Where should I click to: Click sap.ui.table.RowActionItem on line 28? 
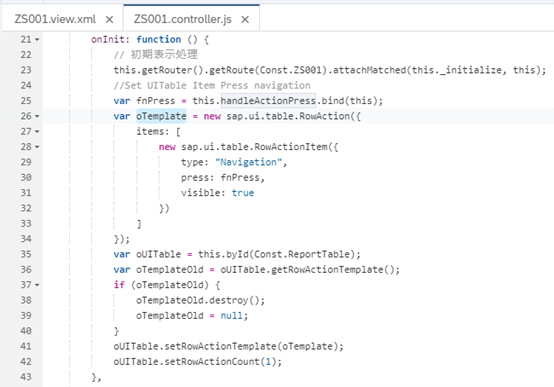(254, 147)
